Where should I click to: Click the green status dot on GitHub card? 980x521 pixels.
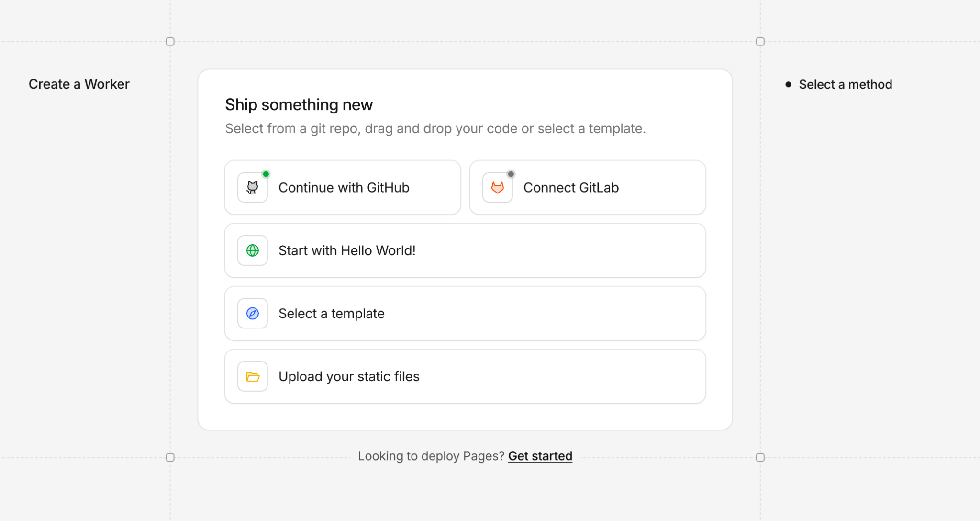(266, 174)
